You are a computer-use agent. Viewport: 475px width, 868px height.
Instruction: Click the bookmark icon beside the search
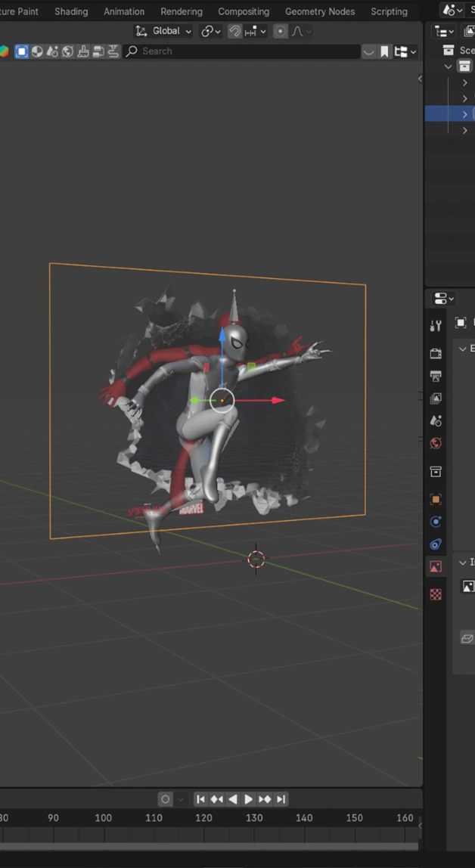[385, 51]
